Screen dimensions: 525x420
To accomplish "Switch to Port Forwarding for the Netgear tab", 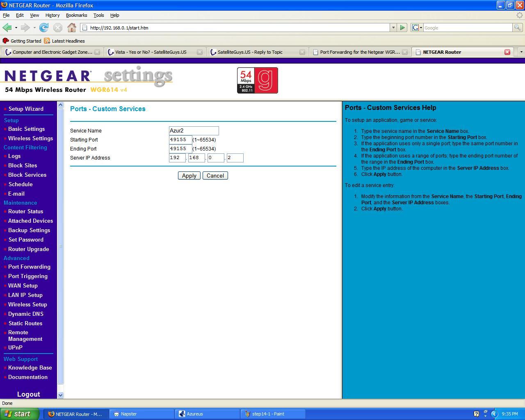I will pos(359,52).
